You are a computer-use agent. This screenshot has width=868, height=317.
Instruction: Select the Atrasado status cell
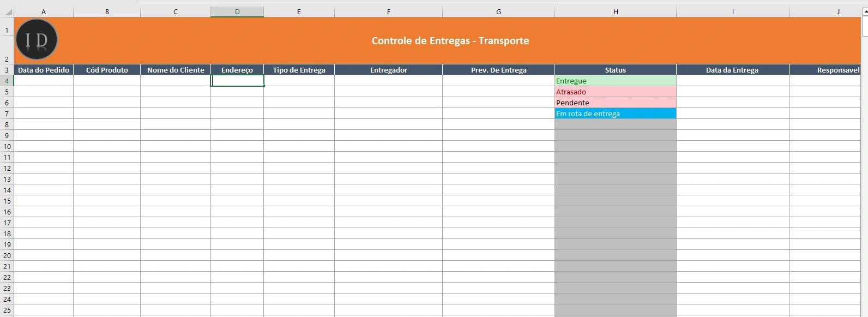616,92
